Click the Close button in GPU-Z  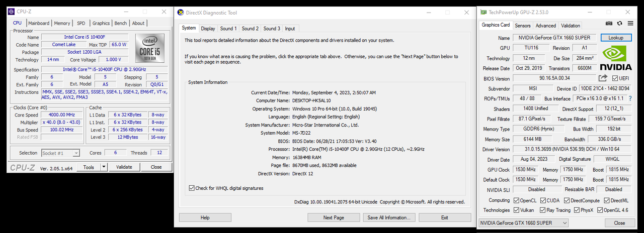[619, 223]
